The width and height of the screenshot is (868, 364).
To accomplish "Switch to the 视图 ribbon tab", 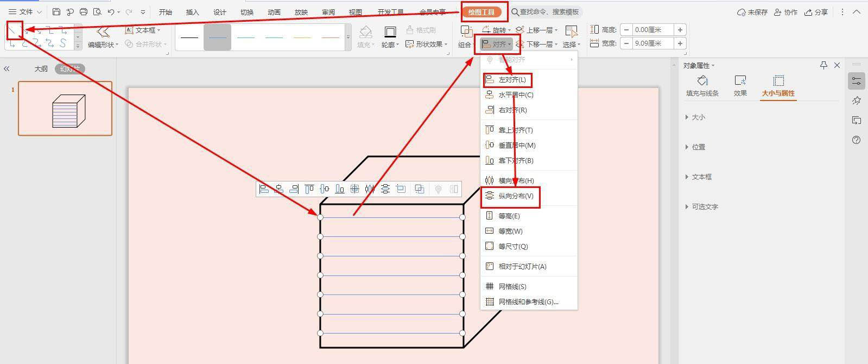I will tap(356, 12).
